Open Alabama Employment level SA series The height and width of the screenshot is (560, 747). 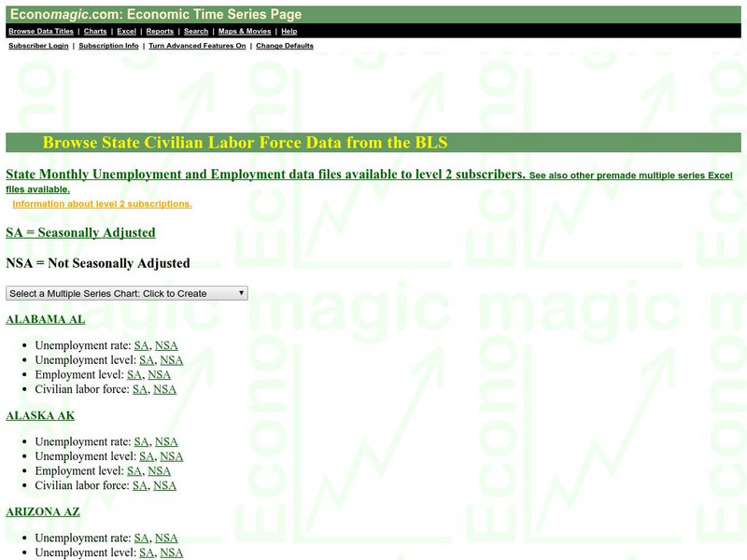tap(134, 375)
